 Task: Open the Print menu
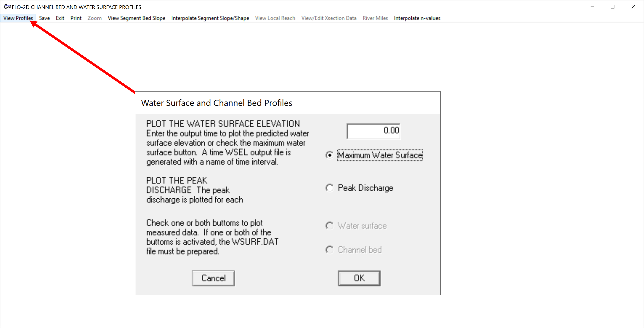coord(76,18)
